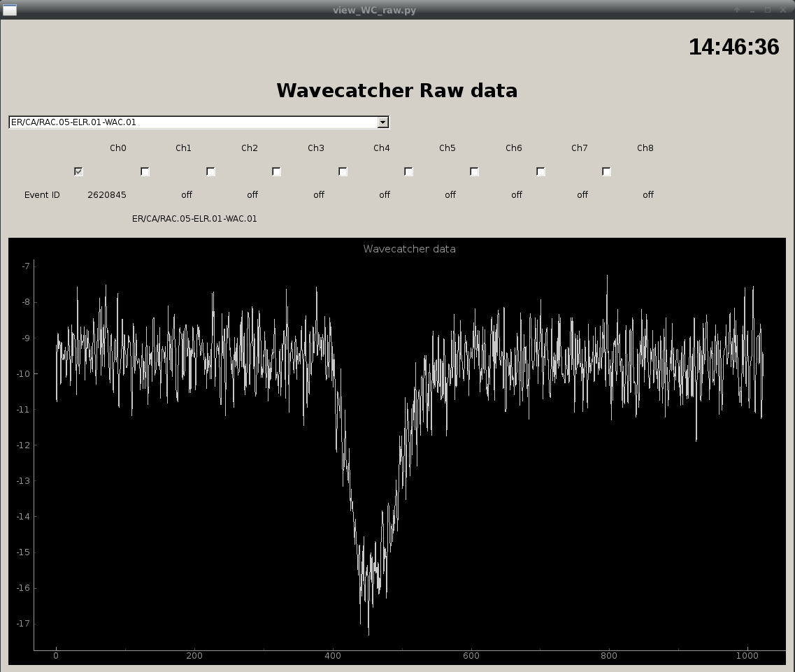This screenshot has height=672, width=795.
Task: Activate the last channel checkbox (Ch8)
Action: click(606, 171)
